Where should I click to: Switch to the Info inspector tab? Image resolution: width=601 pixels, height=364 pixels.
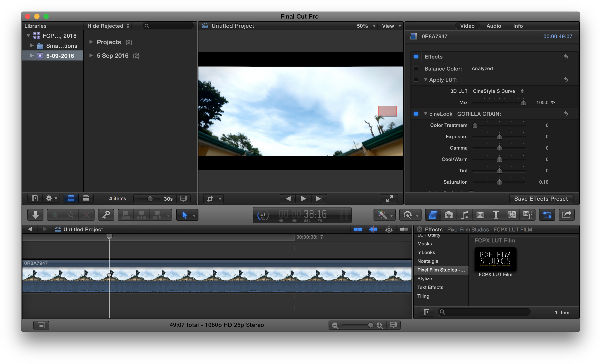pyautogui.click(x=518, y=26)
